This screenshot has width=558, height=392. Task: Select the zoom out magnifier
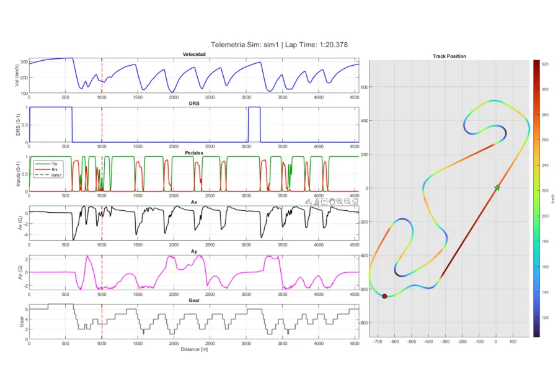coord(347,202)
